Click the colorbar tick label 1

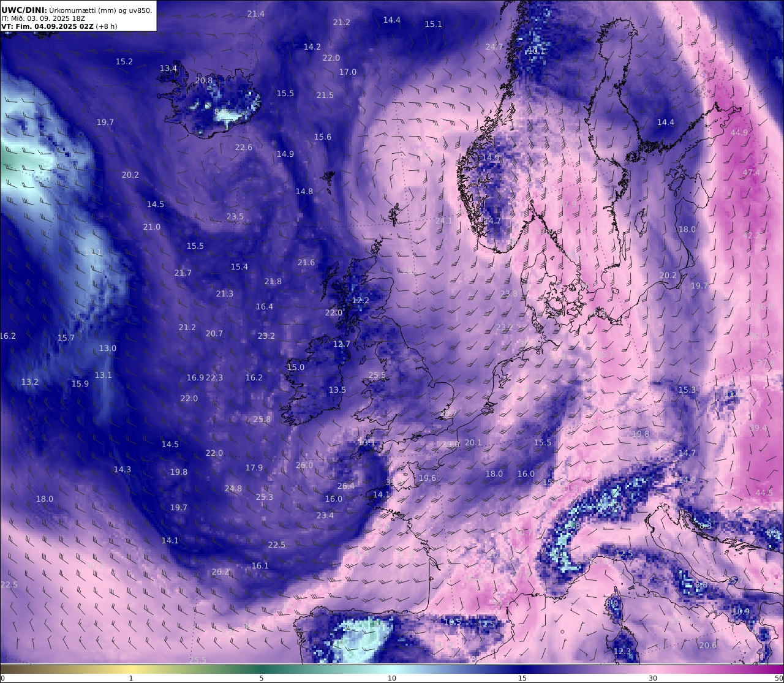tap(131, 678)
